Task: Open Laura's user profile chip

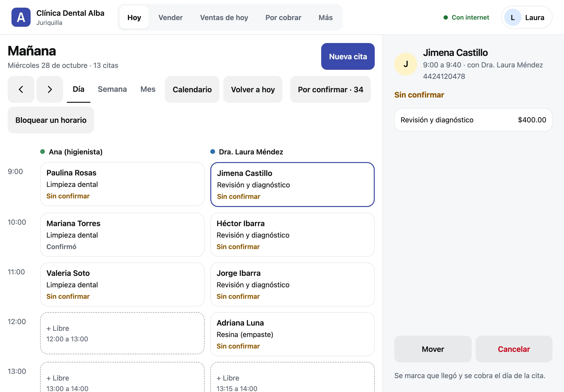Action: point(526,17)
